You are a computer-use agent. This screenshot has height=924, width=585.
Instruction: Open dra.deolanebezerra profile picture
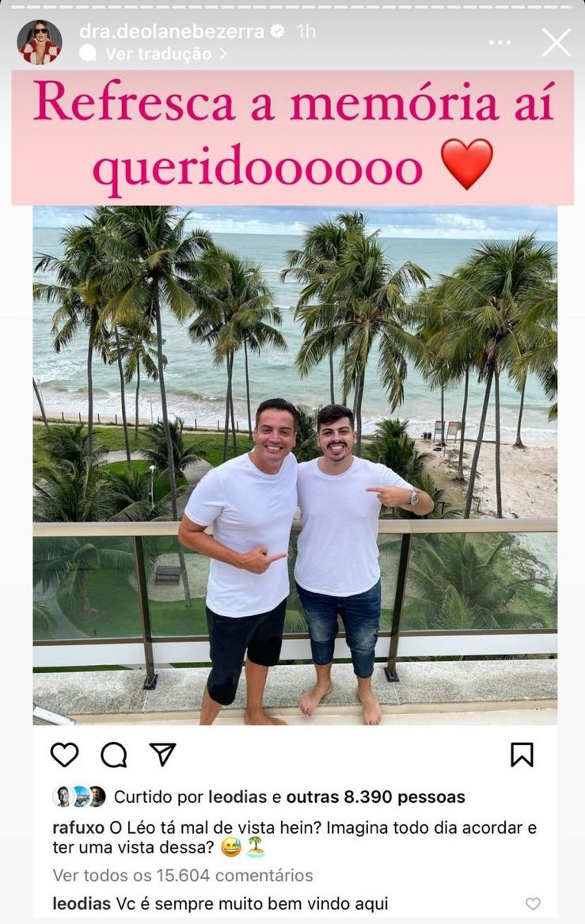click(x=40, y=42)
